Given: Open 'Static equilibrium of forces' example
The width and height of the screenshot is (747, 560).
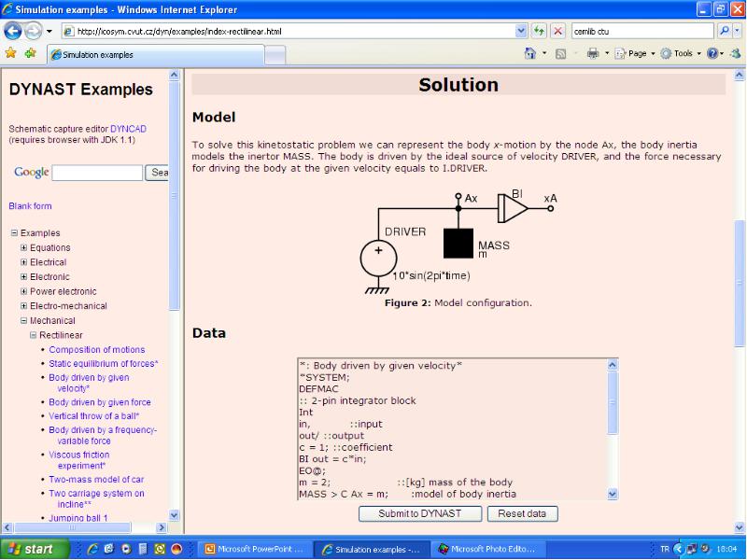Looking at the screenshot, I should [x=104, y=363].
